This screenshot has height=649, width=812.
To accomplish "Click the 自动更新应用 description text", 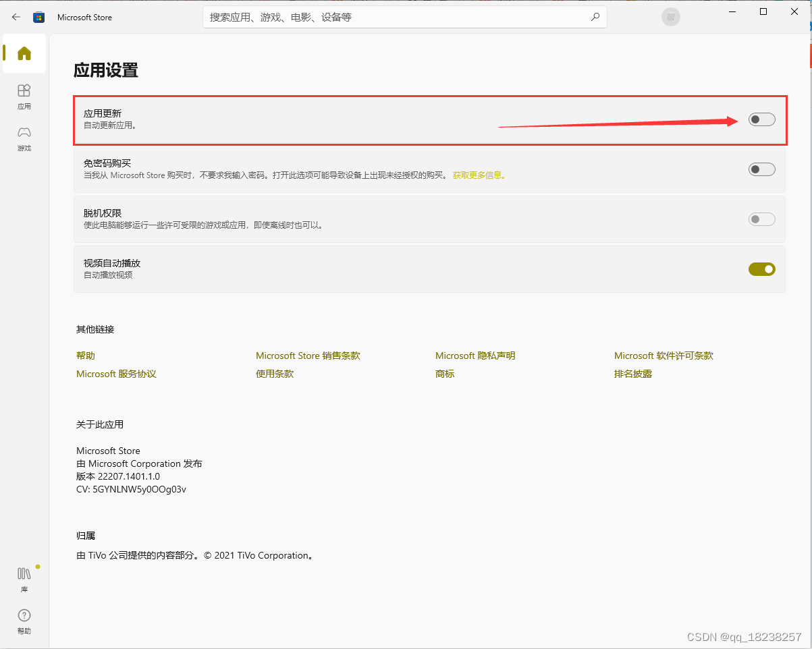I will (x=110, y=125).
